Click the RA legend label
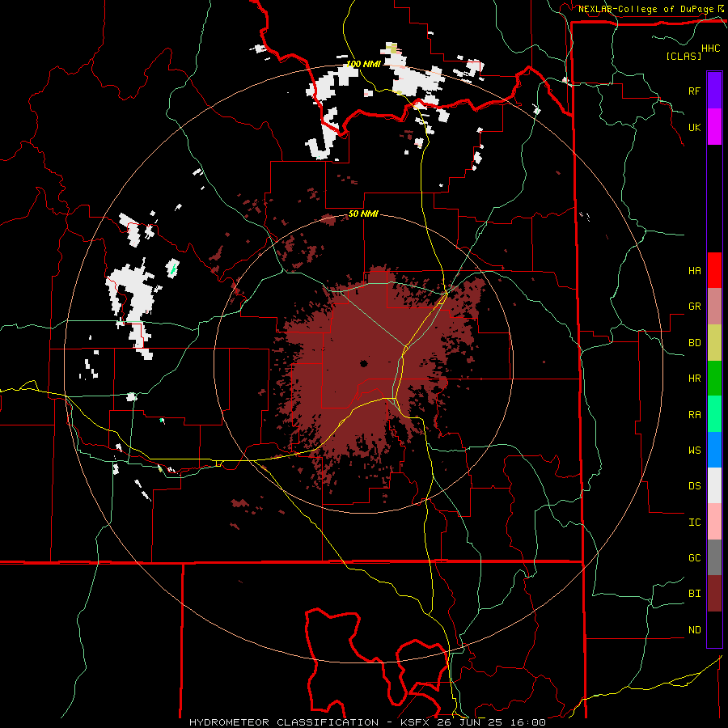This screenshot has height=728, width=728. (x=694, y=415)
